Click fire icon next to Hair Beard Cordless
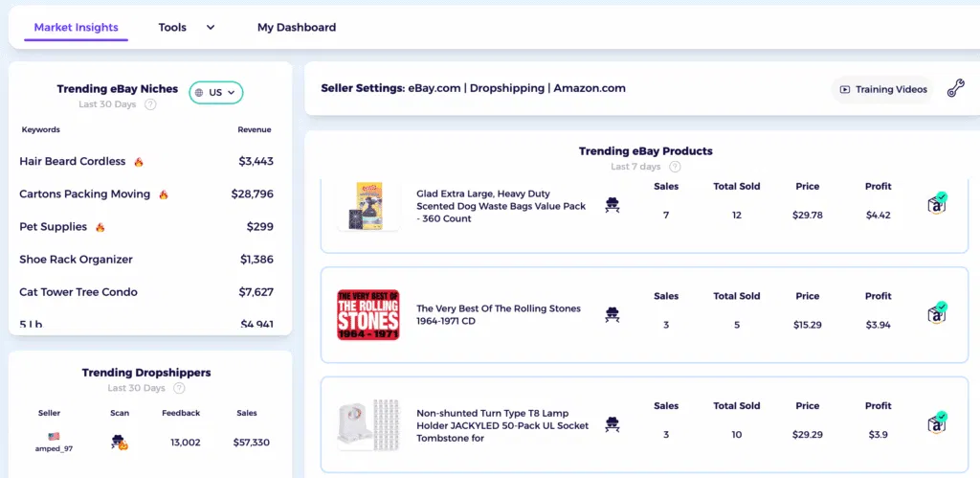The image size is (980, 478). [x=139, y=162]
